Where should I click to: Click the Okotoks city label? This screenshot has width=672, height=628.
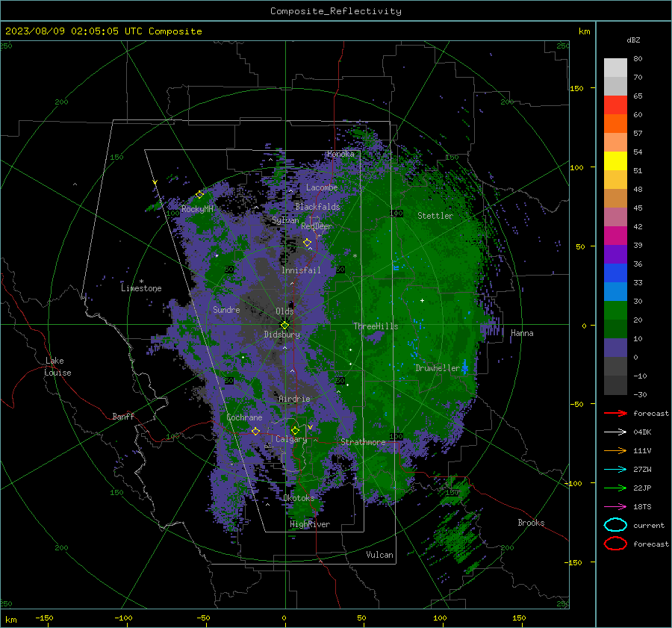[x=299, y=497]
